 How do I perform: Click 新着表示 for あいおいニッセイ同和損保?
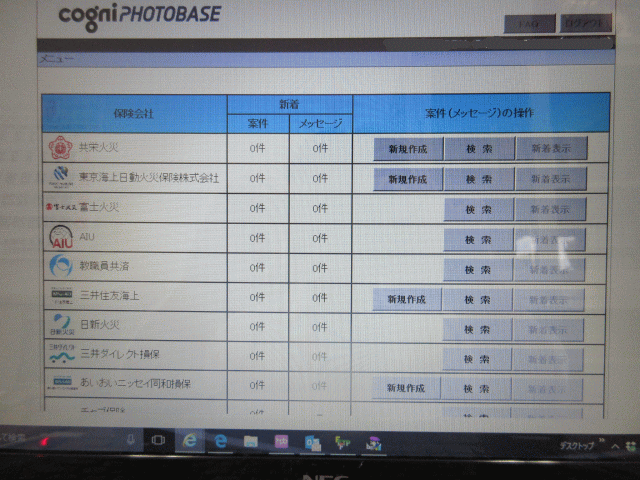(547, 389)
